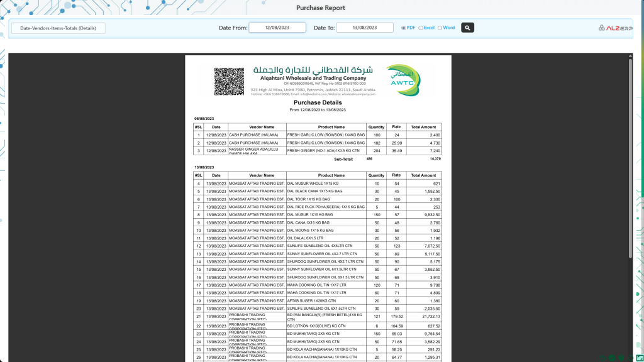Click product 'OIL DALAL 6X1.5 LTR'
The image size is (644, 362).
coord(305,238)
